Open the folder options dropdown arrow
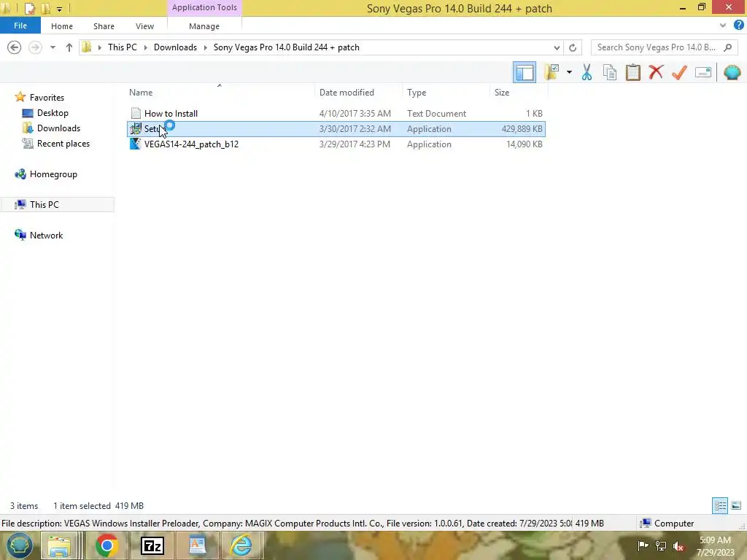Image resolution: width=747 pixels, height=560 pixels. coord(569,72)
